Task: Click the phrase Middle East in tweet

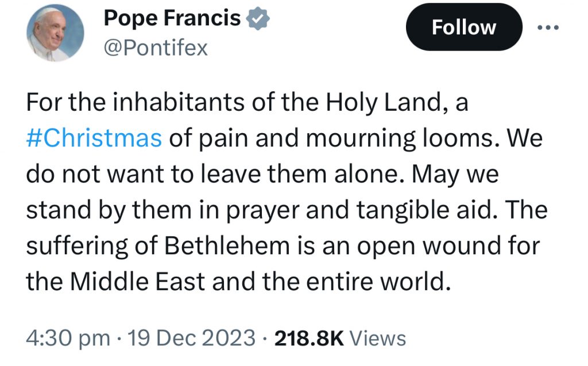Action: tap(137, 281)
